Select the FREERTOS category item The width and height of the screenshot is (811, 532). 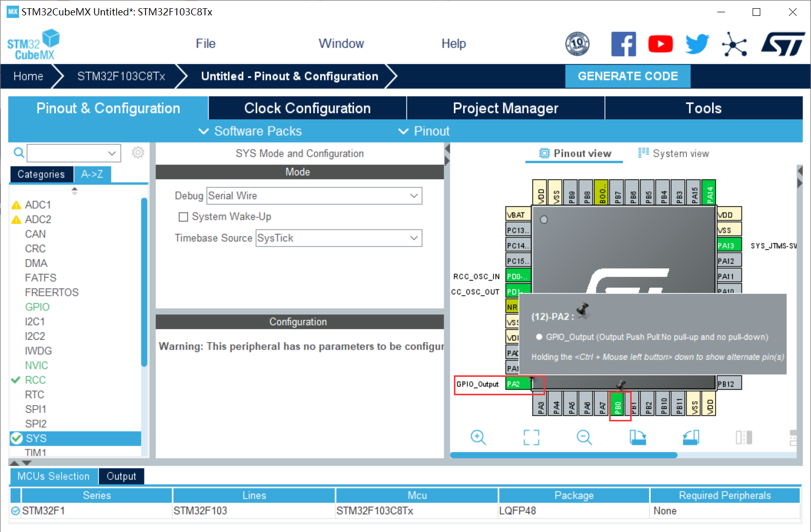click(x=52, y=292)
